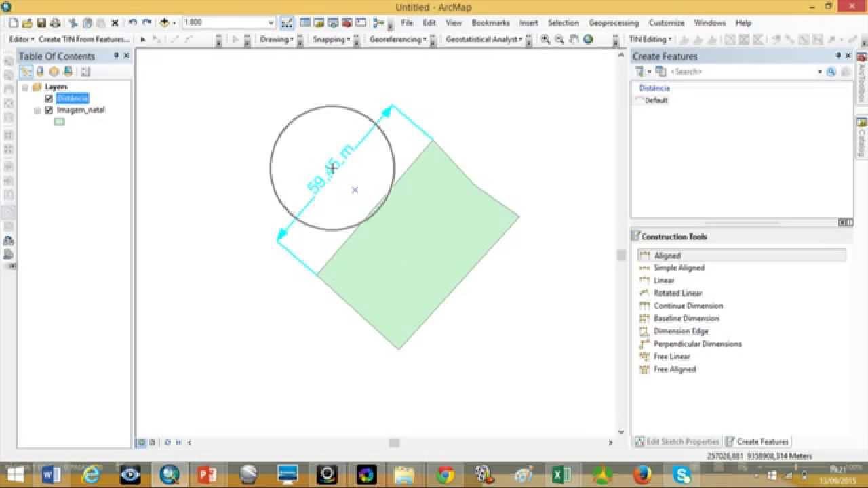Screen dimensions: 868x488
Task: Open Table Of Contents options icon
Action: 86,71
